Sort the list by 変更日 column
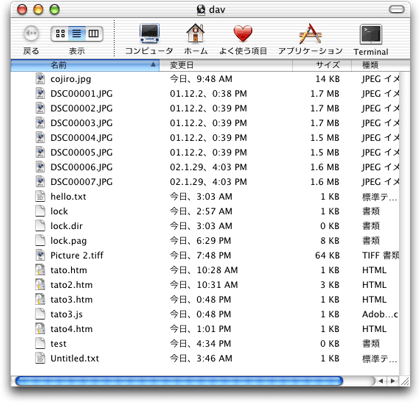 pos(226,65)
